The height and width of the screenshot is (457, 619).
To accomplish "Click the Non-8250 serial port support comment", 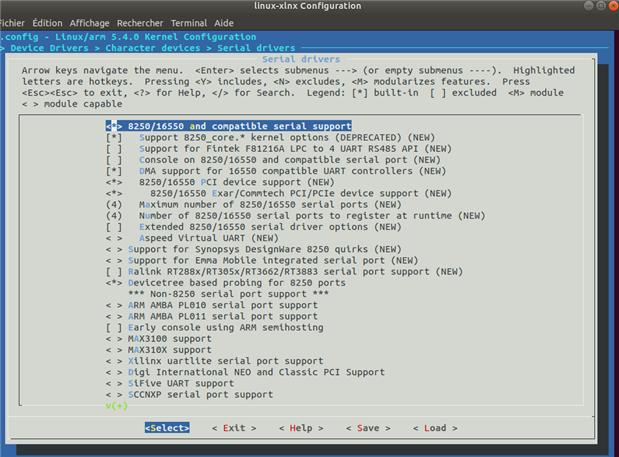I will click(x=228, y=294).
